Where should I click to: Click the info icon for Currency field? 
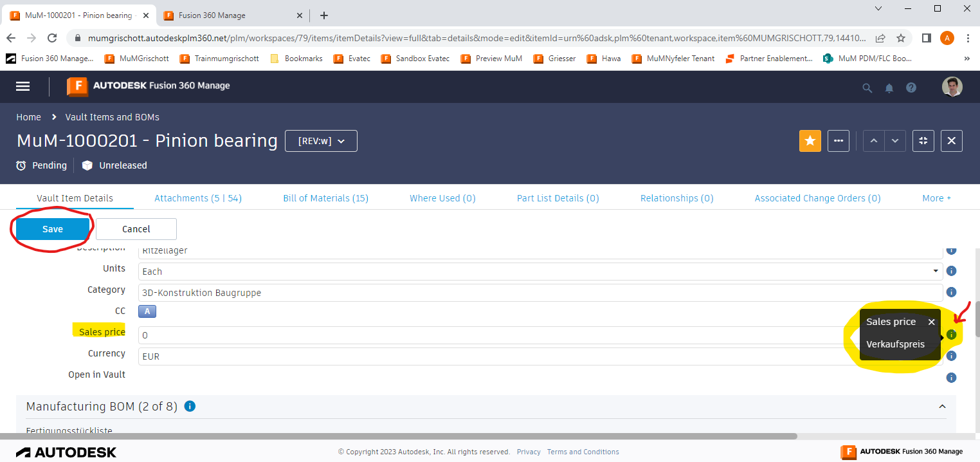[x=952, y=356]
